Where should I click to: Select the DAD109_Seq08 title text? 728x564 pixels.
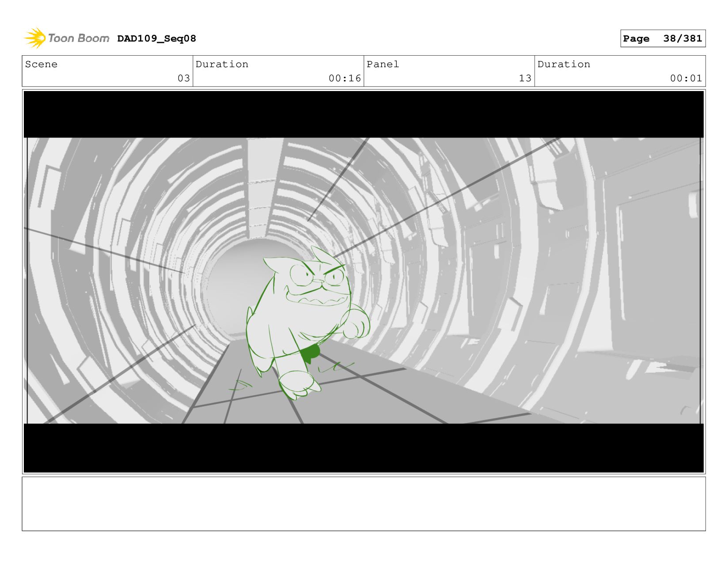click(156, 38)
